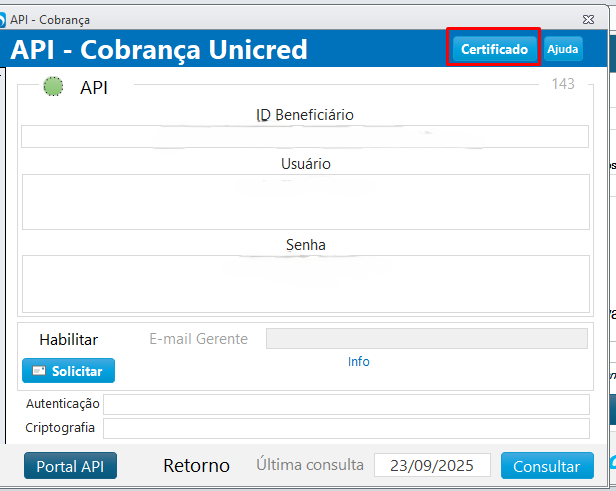The image size is (616, 491).
Task: Click the Retorno label in the bottom bar
Action: click(196, 466)
